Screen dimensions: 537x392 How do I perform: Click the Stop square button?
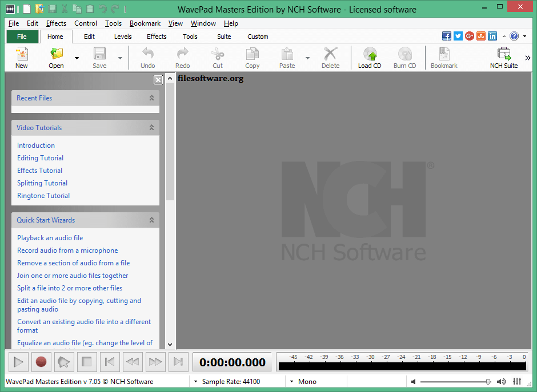87,362
